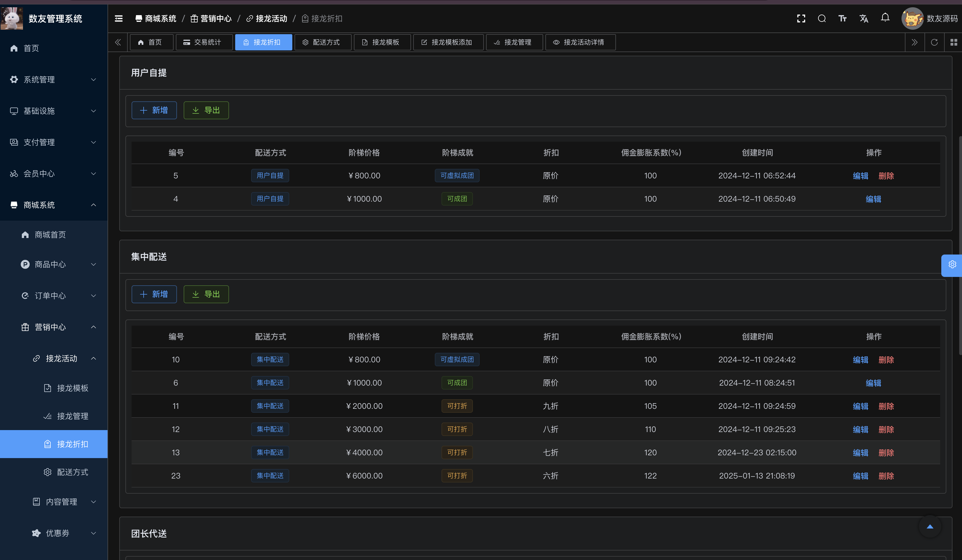Click the 接龙模板 document icon in sidebar
Viewport: 962px width, 560px height.
point(47,388)
